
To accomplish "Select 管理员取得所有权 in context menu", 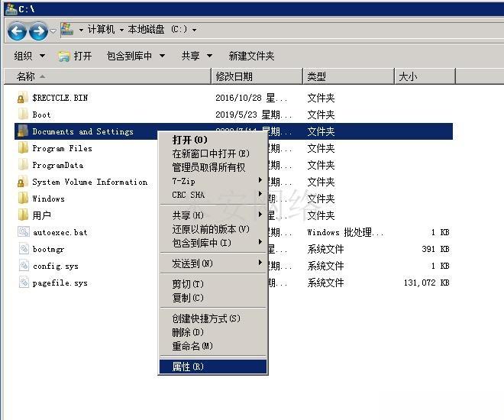I will pyautogui.click(x=208, y=167).
